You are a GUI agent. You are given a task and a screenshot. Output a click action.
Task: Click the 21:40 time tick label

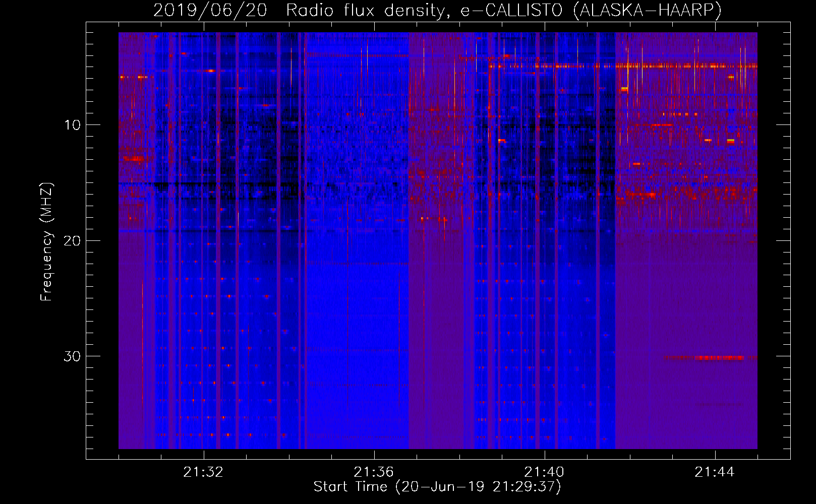(544, 472)
